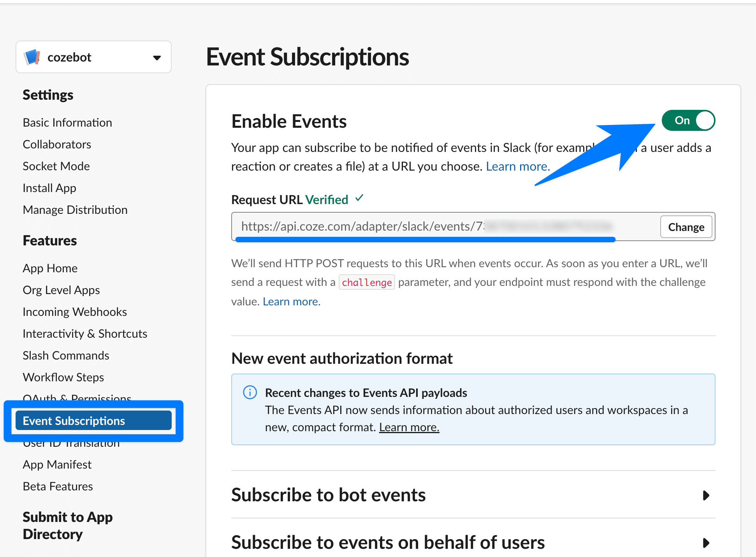Image resolution: width=756 pixels, height=557 pixels.
Task: Open Basic Information settings page
Action: [x=67, y=123]
